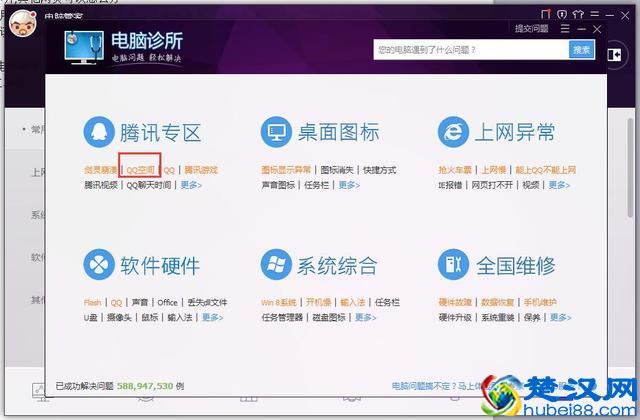Click the shield icon in 电脑管家 title bar

point(562,15)
